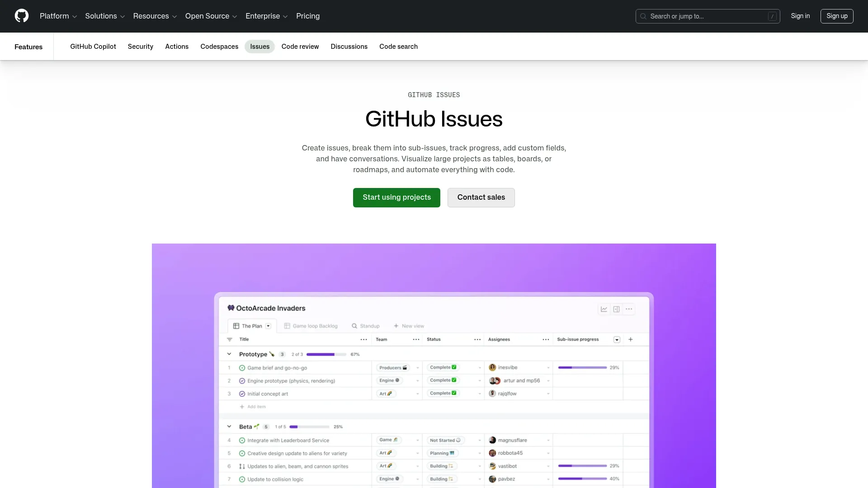This screenshot has height=488, width=868.
Task: Open the Code review tab
Action: tap(300, 47)
